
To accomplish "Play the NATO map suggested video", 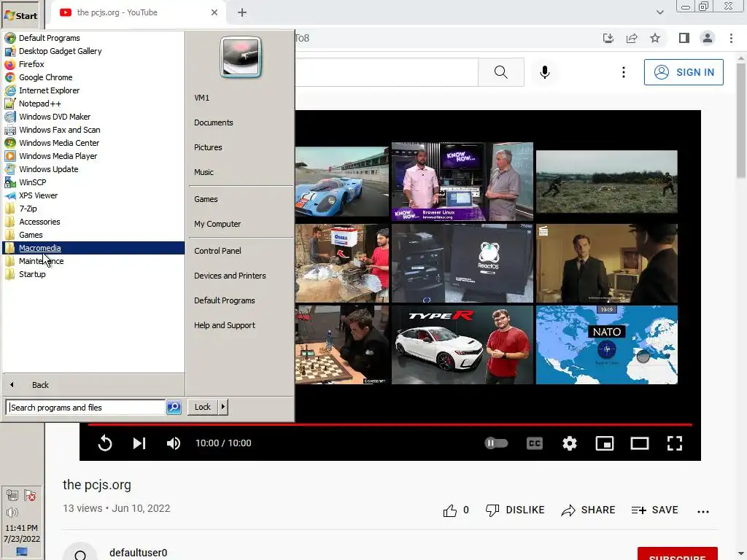I will [x=606, y=345].
